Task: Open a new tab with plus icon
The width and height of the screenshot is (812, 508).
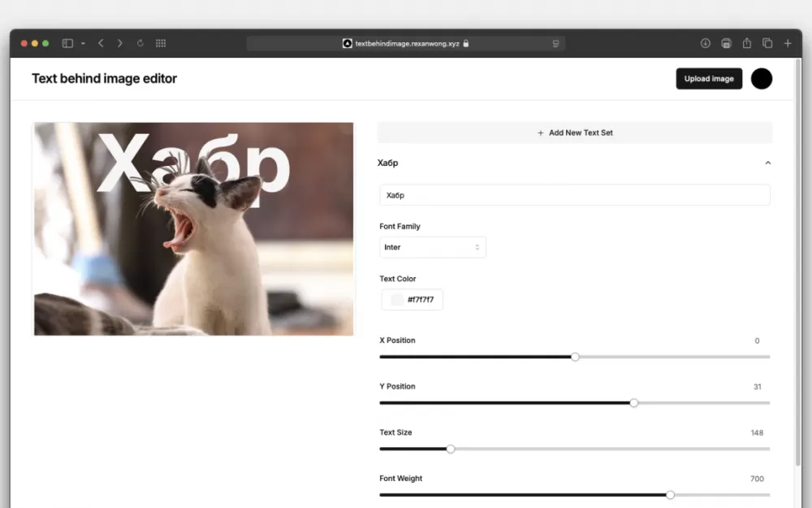Action: pyautogui.click(x=788, y=44)
